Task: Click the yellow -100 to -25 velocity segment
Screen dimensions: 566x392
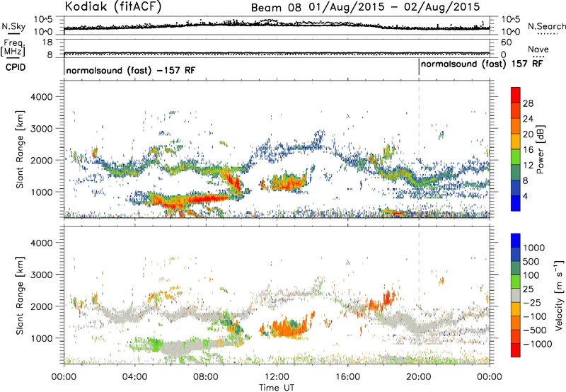Action: [516, 309]
